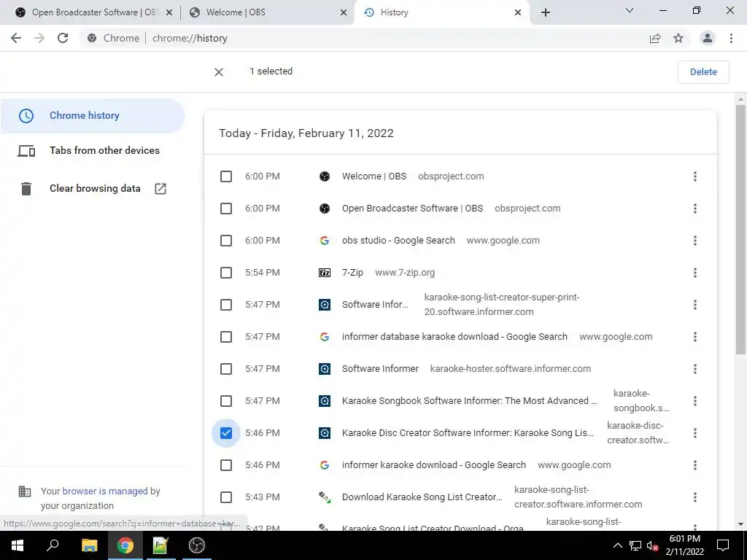
Task: Click the Tabs from other devices icon
Action: (26, 151)
